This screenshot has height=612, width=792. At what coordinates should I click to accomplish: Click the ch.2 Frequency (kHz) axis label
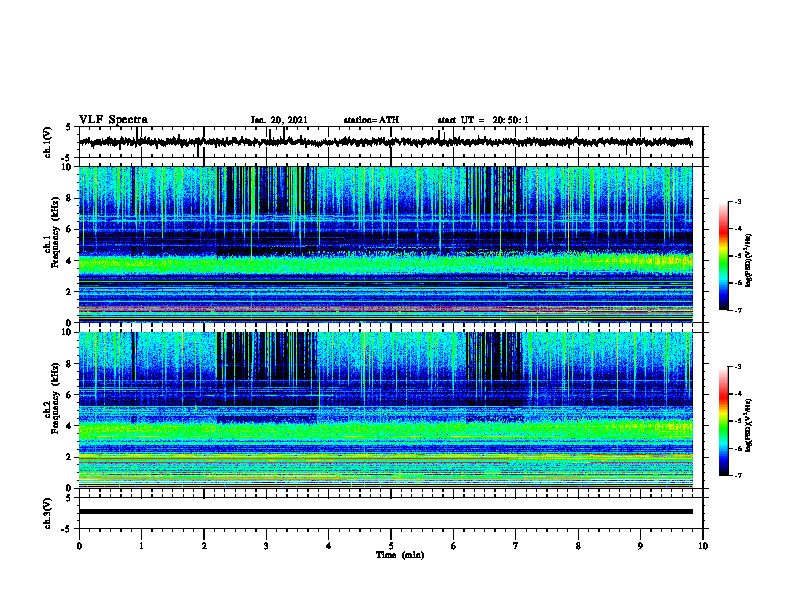[x=52, y=398]
